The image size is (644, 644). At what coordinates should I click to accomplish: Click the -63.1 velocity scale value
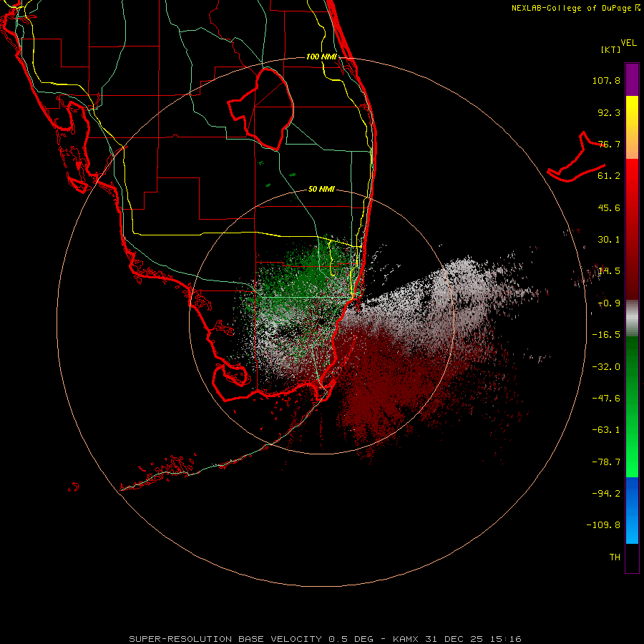coord(606,430)
